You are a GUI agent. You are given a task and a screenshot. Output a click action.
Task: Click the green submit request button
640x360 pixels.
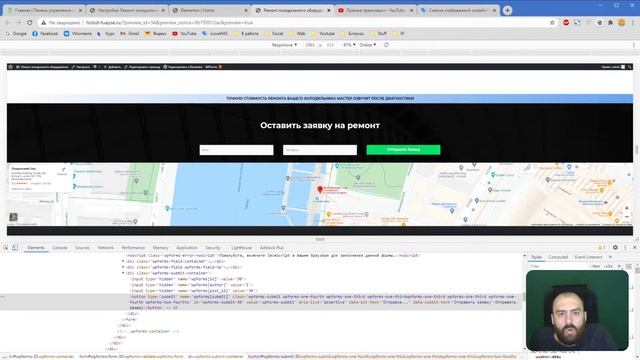click(x=403, y=150)
